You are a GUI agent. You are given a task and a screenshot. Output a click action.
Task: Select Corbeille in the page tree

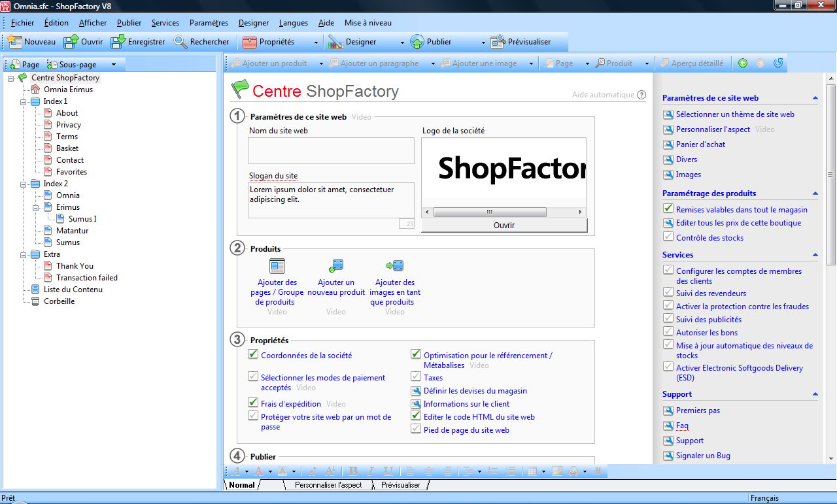tap(59, 301)
